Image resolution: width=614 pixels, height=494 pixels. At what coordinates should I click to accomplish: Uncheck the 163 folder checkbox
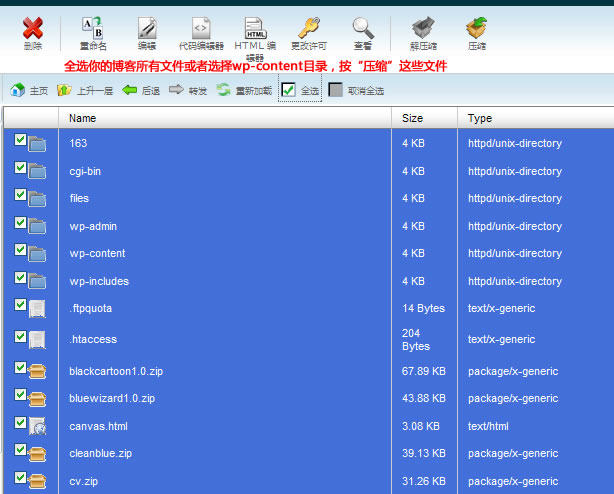[20, 140]
